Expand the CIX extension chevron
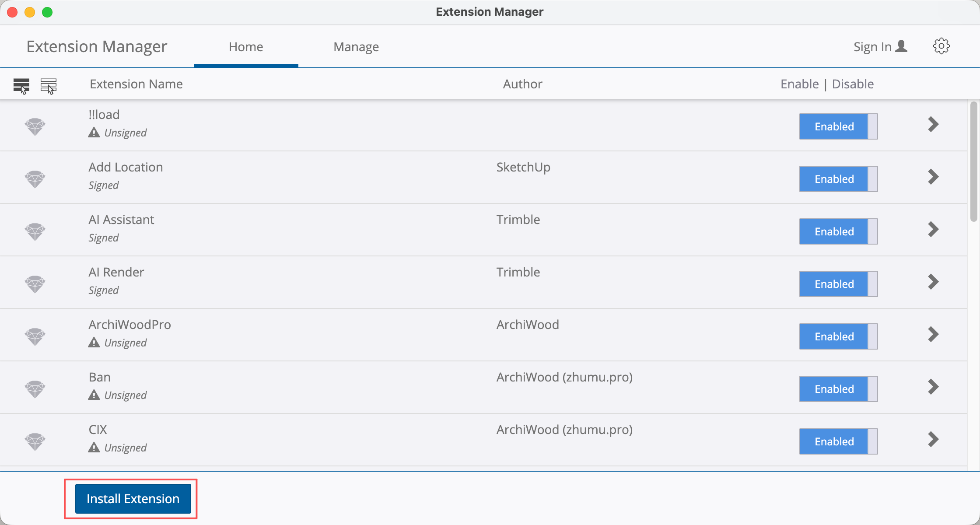Image resolution: width=980 pixels, height=525 pixels. click(933, 439)
